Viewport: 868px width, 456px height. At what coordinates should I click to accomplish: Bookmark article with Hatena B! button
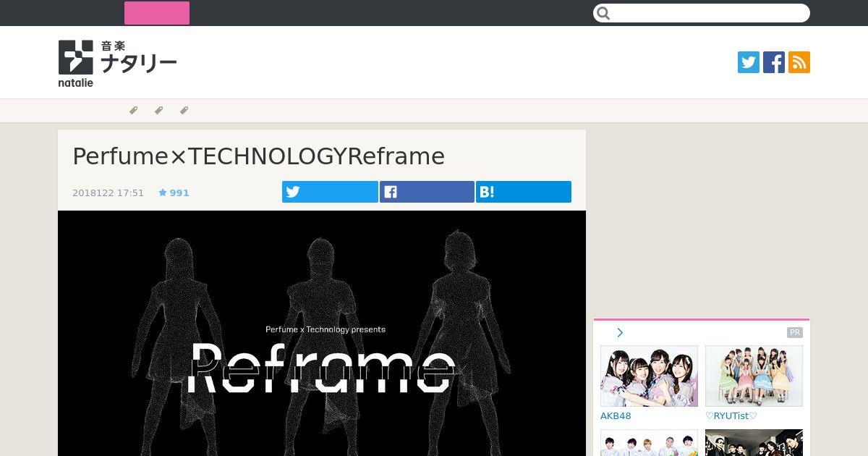pos(524,192)
